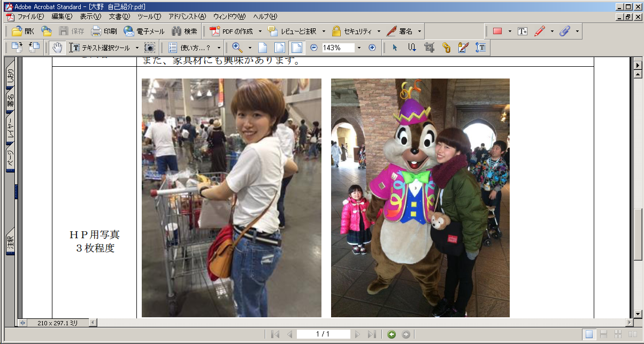Viewport: 644px width, 344px height.
Task: Open the Help (ヘルプ) menu
Action: (265, 17)
